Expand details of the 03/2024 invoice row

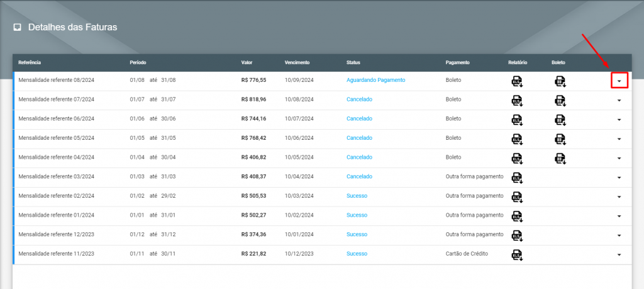click(619, 178)
